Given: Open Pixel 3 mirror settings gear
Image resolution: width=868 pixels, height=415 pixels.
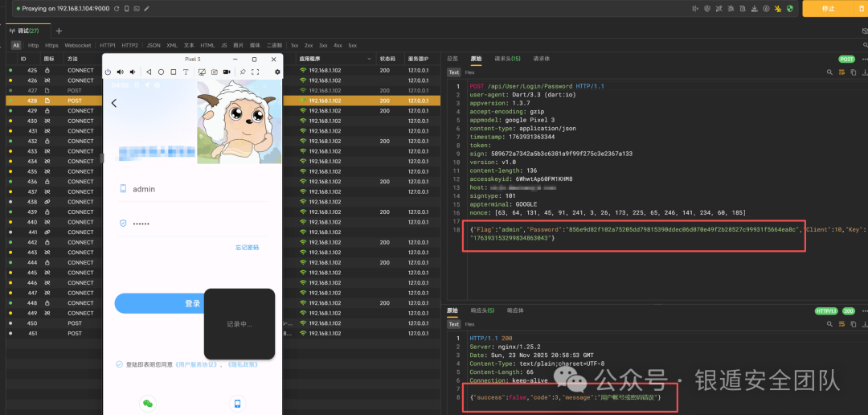Looking at the screenshot, I should pyautogui.click(x=277, y=72).
